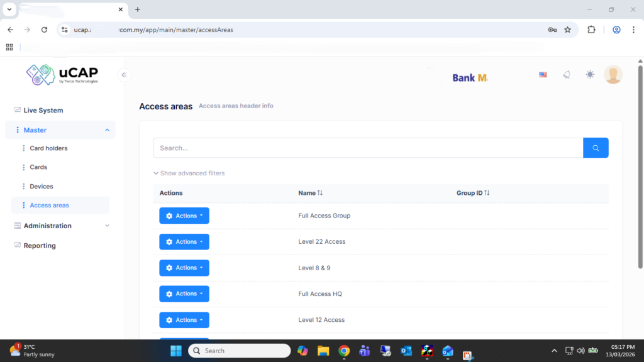Open Card holders in sidebar
644x362 pixels.
[x=48, y=148]
